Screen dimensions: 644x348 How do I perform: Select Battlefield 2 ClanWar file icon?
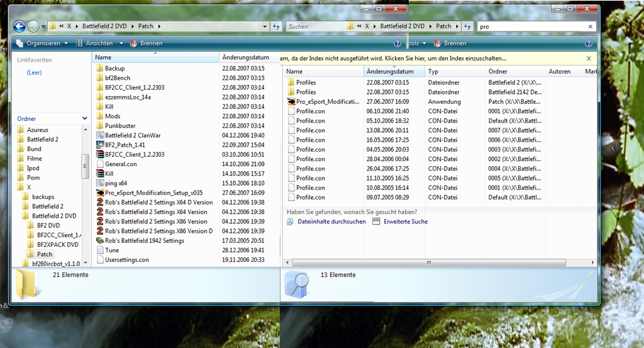[x=100, y=135]
